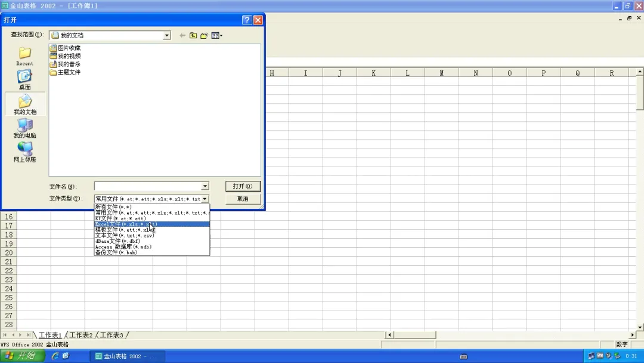This screenshot has height=363, width=644.
Task: Choose dBase文件 (*.dbf) type
Action: coord(152,241)
